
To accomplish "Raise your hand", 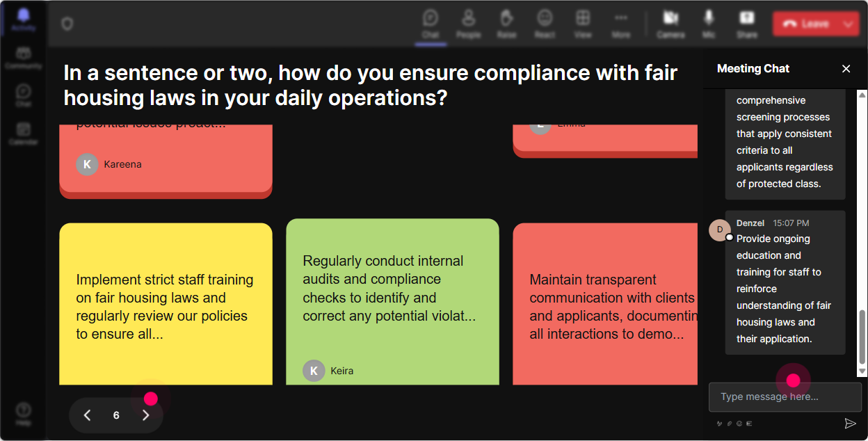I will (506, 24).
